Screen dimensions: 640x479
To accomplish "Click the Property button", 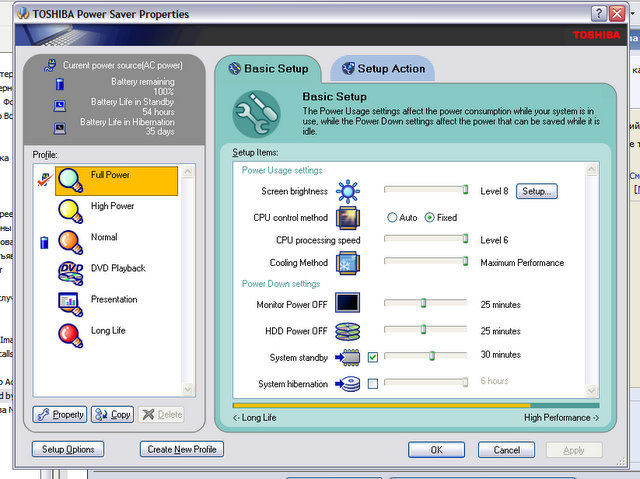I will tap(60, 415).
